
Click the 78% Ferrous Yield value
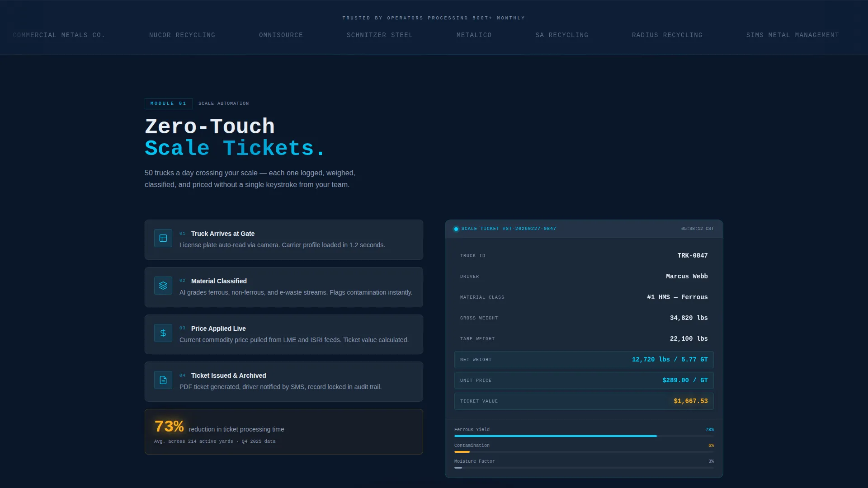pos(710,430)
